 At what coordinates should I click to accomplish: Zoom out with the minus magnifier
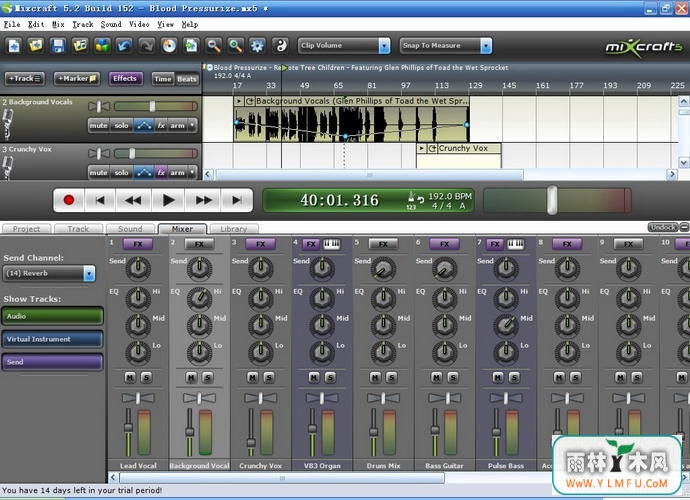(x=213, y=46)
